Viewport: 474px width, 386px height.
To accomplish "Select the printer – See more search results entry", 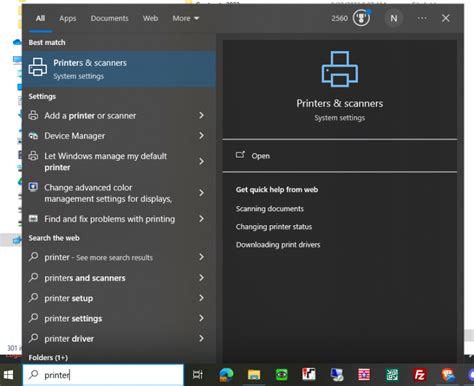I will (99, 257).
